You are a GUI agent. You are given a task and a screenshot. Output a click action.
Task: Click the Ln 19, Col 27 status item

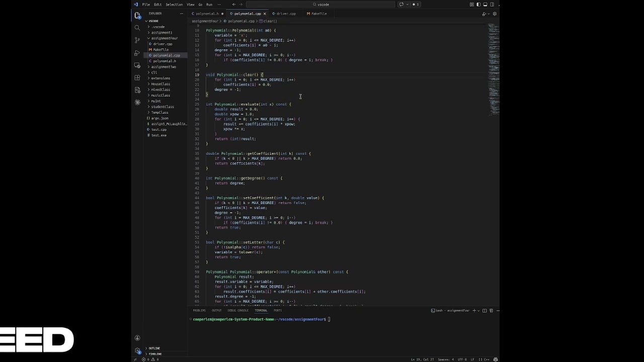pyautogui.click(x=423, y=359)
